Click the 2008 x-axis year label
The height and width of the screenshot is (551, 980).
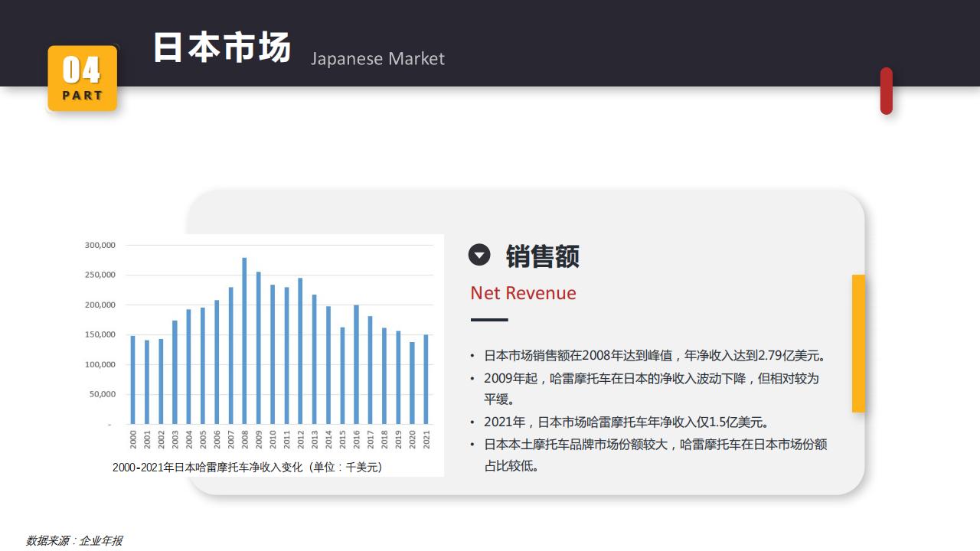point(245,439)
